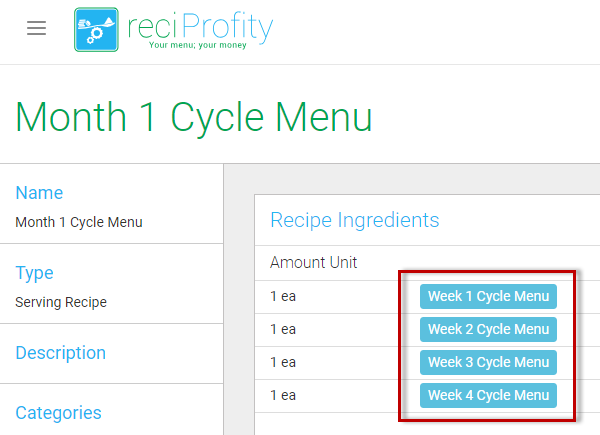Select the 1 ea amount for Week 4
This screenshot has height=435, width=600.
[283, 395]
